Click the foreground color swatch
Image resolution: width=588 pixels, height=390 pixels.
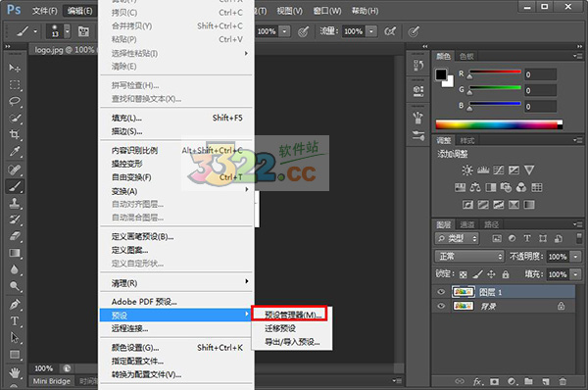tap(441, 74)
